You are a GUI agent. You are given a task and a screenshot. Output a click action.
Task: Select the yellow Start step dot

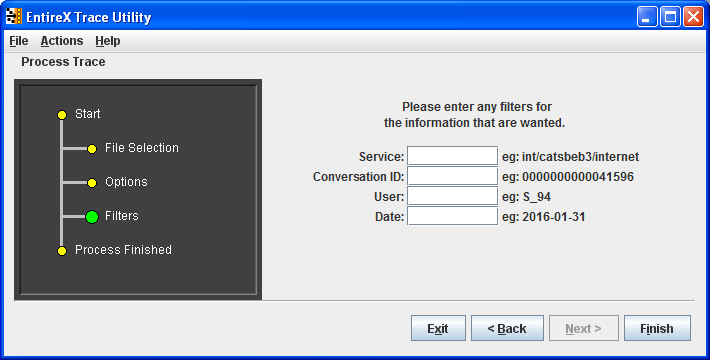[x=62, y=115]
